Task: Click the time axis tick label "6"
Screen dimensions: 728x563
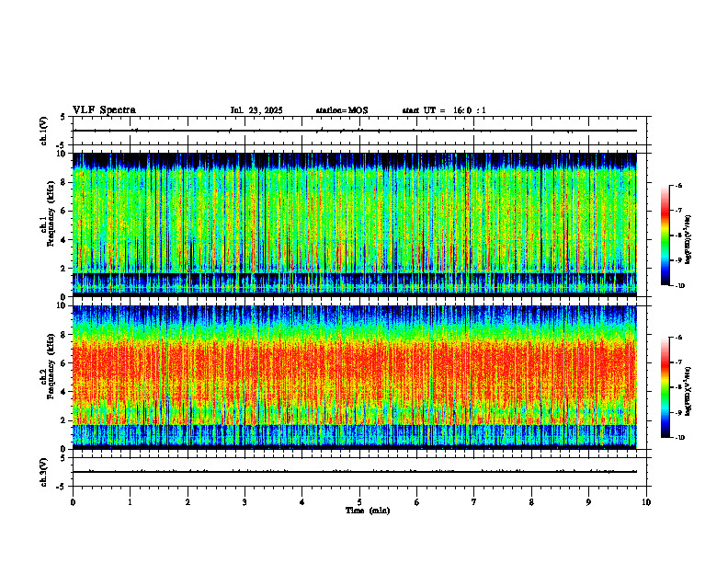Action: tap(417, 502)
